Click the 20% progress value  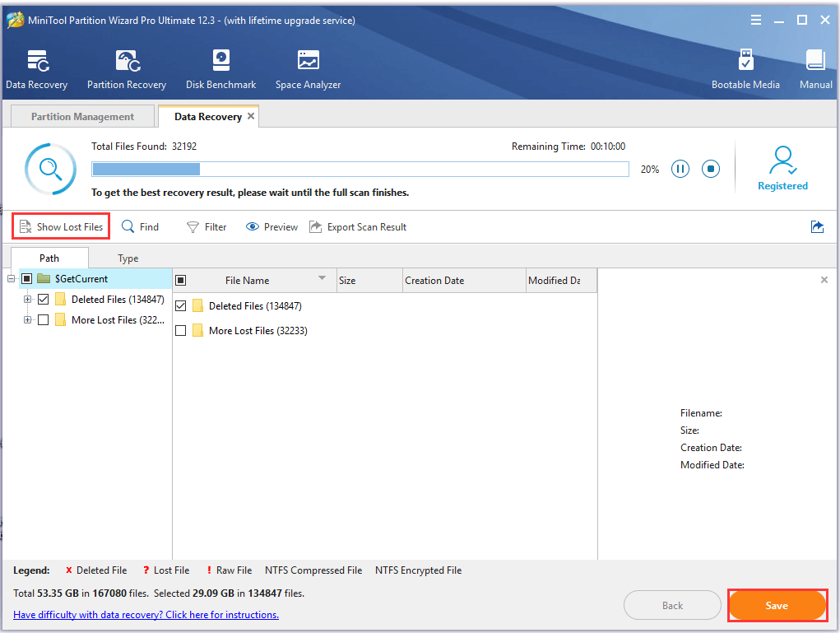click(x=650, y=169)
